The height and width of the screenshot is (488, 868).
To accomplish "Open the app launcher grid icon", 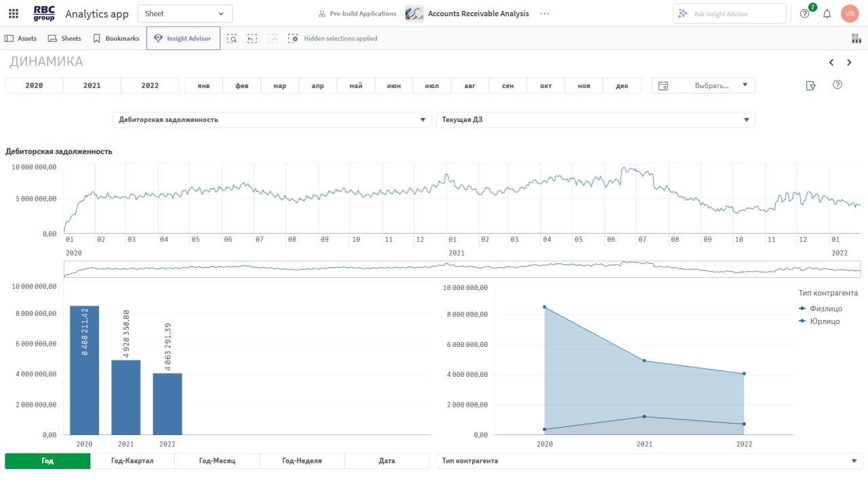I will coord(14,14).
